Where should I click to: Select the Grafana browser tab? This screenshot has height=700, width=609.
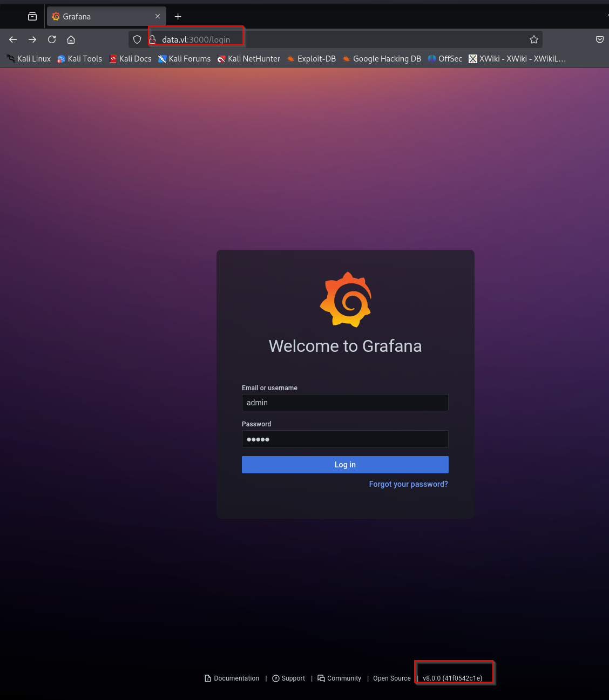click(x=106, y=17)
